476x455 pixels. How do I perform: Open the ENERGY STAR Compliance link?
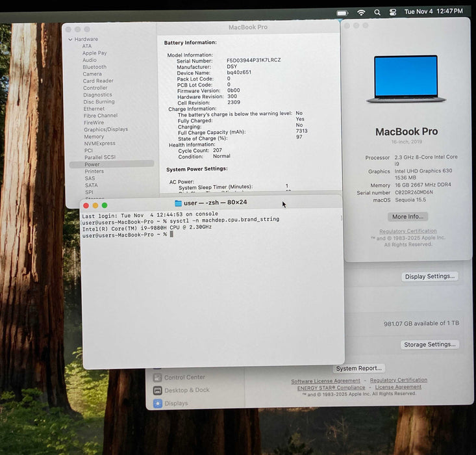[x=331, y=388]
